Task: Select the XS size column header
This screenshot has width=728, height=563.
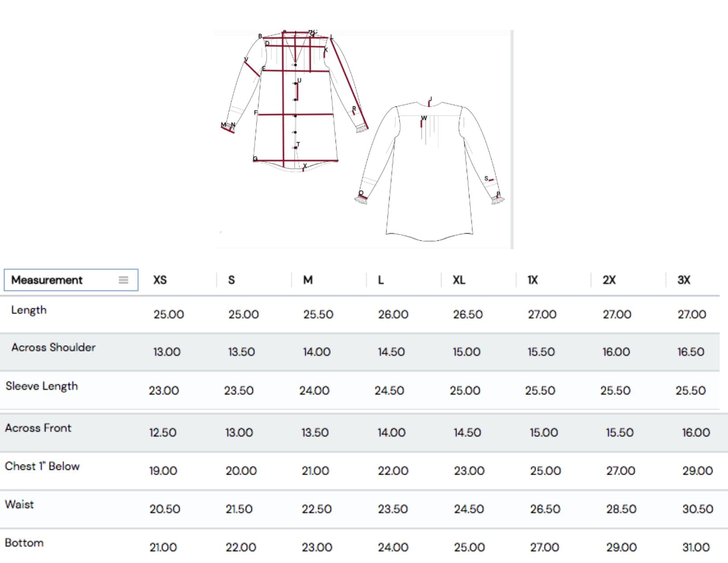Action: point(160,280)
